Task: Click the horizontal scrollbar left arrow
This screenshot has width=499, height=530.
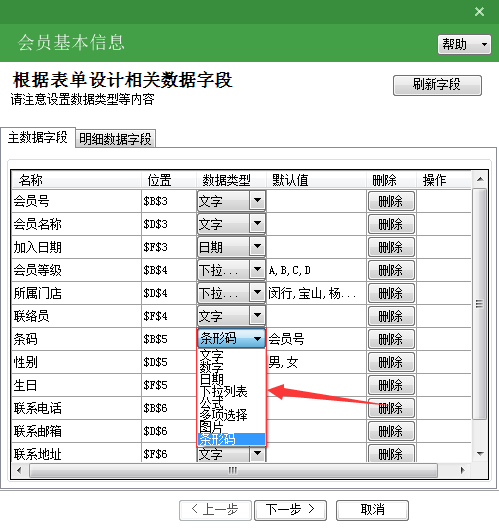Action: point(19,470)
